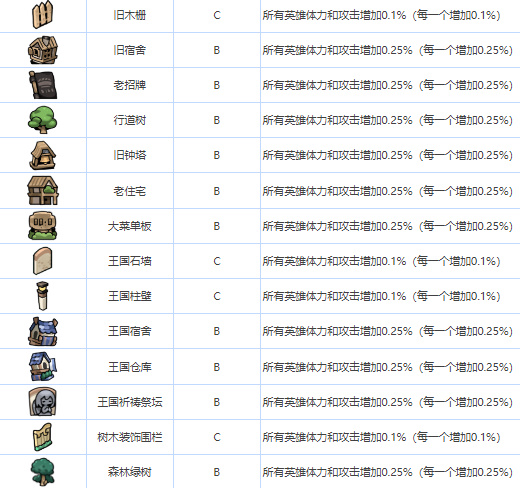Click the 0.25% effect text for 行道树

pos(387,120)
